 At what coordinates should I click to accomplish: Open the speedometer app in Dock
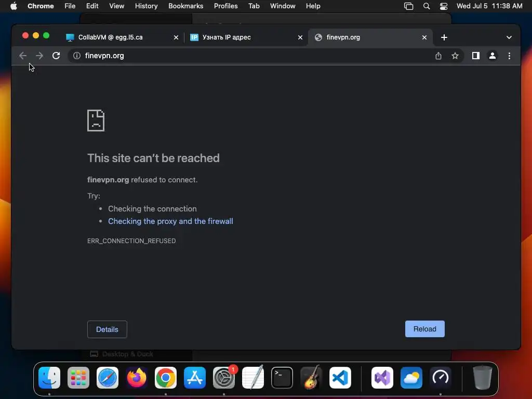(441, 378)
